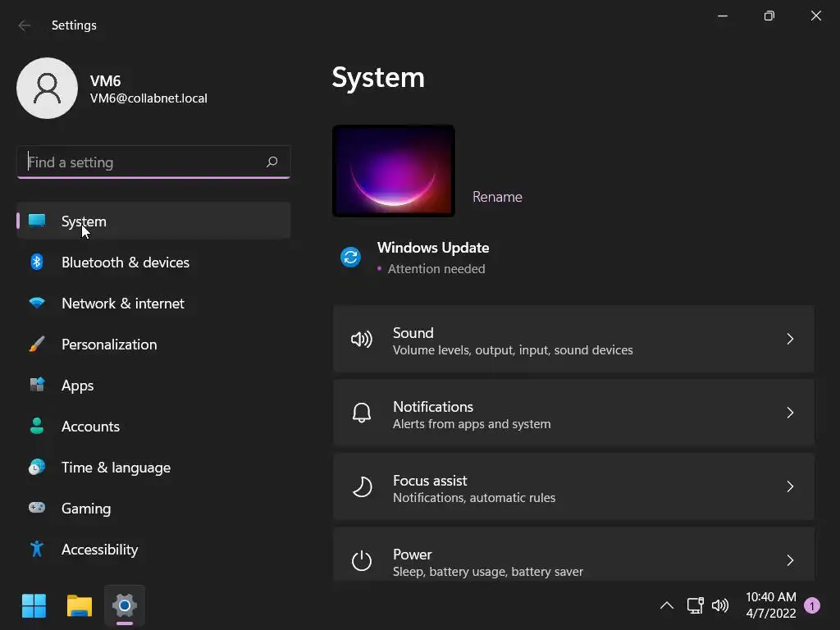
Task: Open the Power settings card
Action: pyautogui.click(x=573, y=555)
